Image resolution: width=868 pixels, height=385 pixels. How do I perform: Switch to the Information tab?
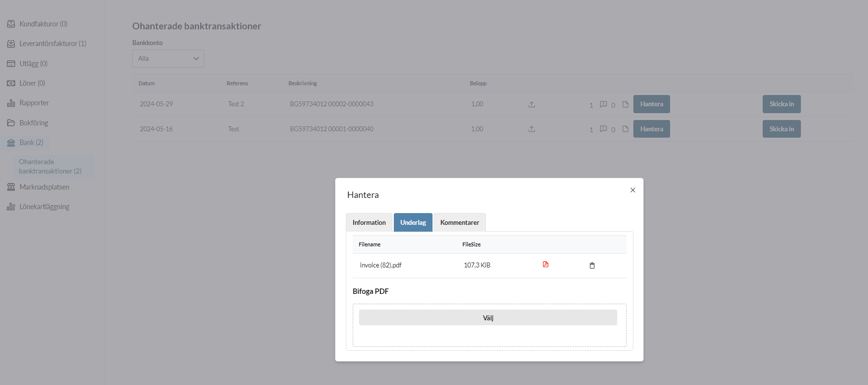[x=369, y=222]
